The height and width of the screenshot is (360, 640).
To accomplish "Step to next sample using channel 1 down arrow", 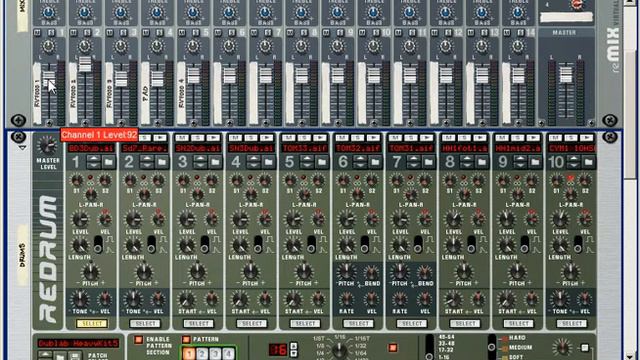I will pyautogui.click(x=94, y=165).
